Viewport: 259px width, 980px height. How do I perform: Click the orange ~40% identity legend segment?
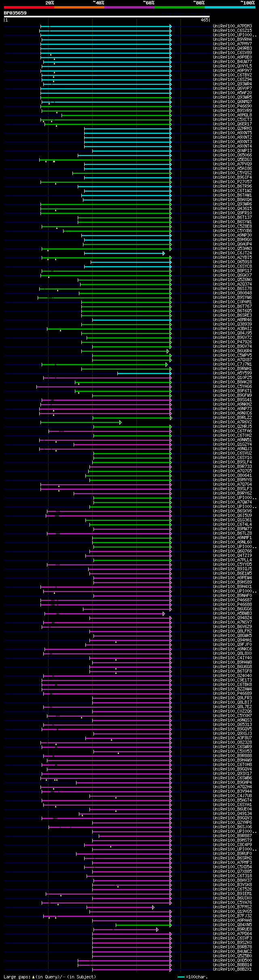tap(79, 7)
